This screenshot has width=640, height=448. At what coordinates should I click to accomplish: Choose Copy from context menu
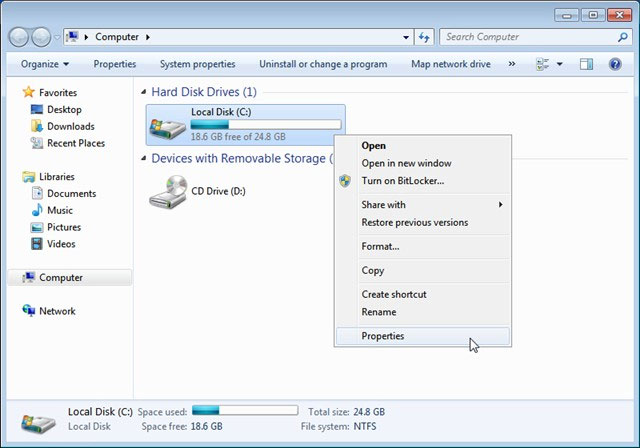click(x=423, y=271)
